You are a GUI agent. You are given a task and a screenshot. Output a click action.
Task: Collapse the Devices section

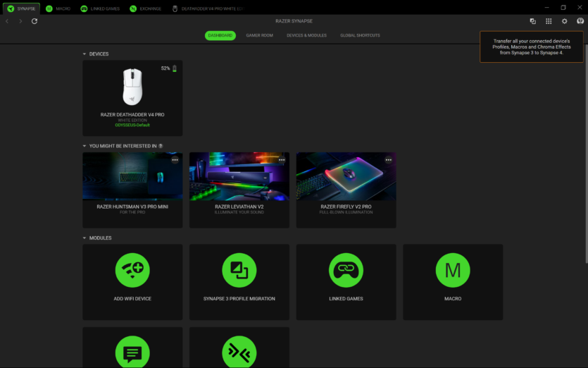coord(85,54)
